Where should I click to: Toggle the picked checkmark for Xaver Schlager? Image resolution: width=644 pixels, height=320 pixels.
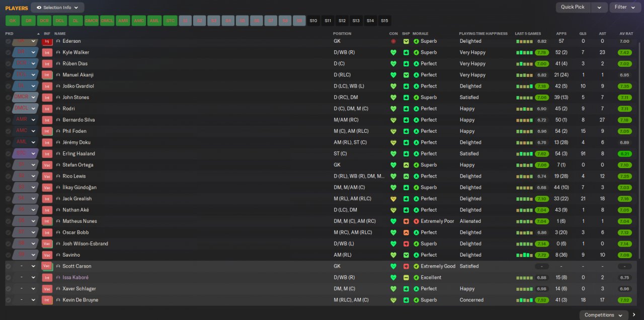[x=8, y=289]
